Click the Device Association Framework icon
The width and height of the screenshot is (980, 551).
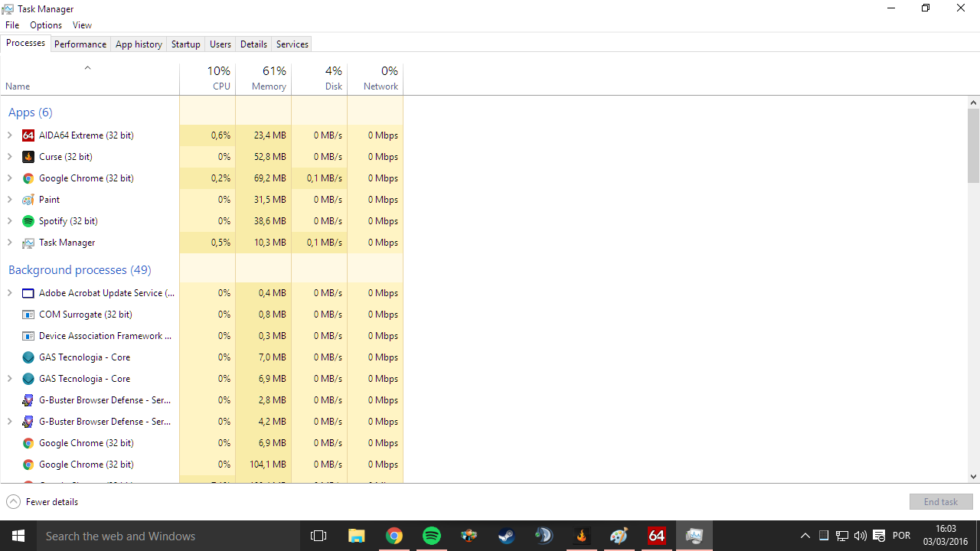(x=28, y=336)
